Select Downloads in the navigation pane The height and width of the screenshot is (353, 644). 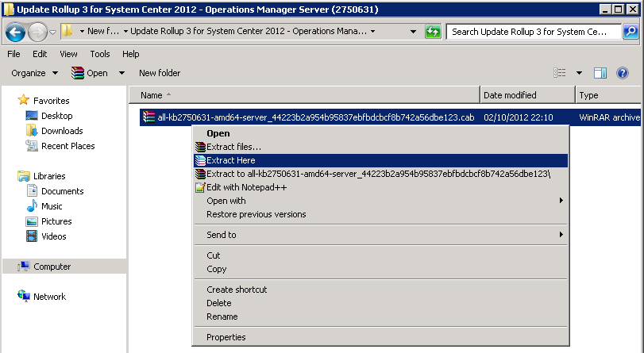click(x=62, y=131)
